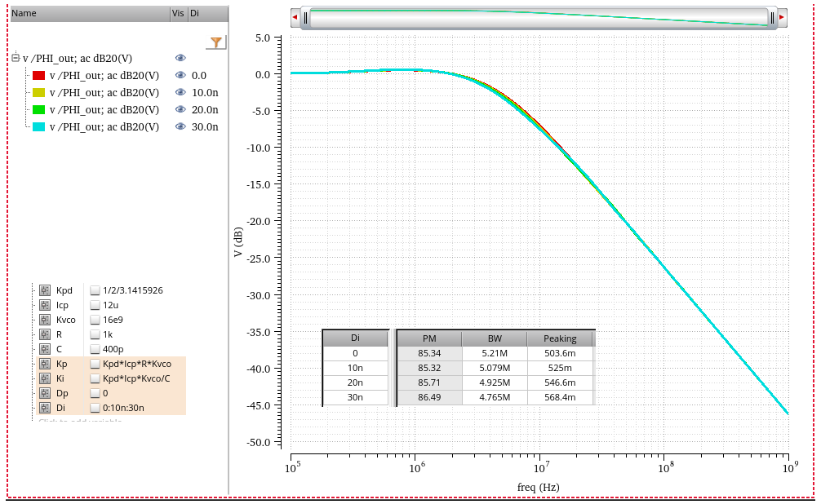Viewport: 821px width, 504px height.
Task: Check the Icp variable checkbox
Action: pos(95,305)
